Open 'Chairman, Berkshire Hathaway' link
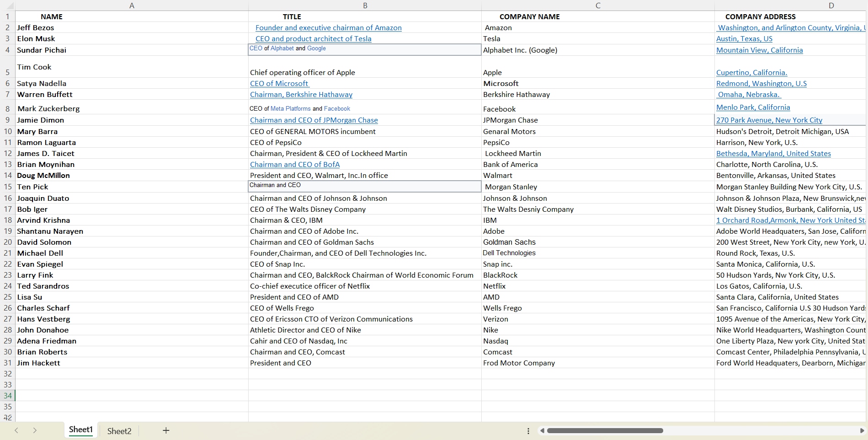 click(x=301, y=95)
